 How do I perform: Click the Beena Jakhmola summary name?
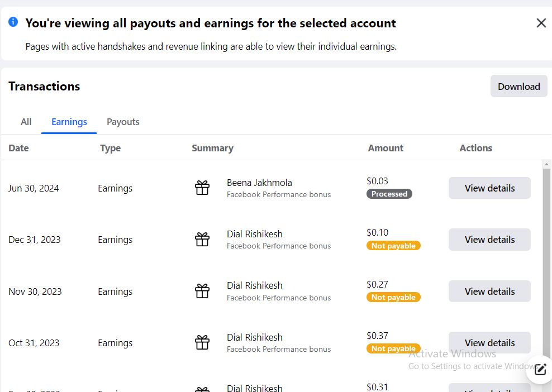coord(259,183)
